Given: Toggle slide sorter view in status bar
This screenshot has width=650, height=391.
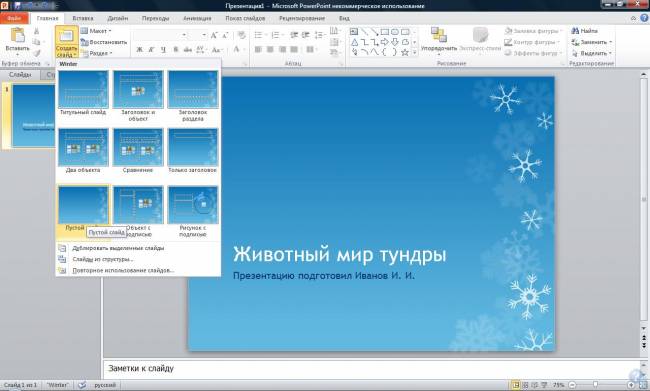Looking at the screenshot, I should click(x=525, y=385).
